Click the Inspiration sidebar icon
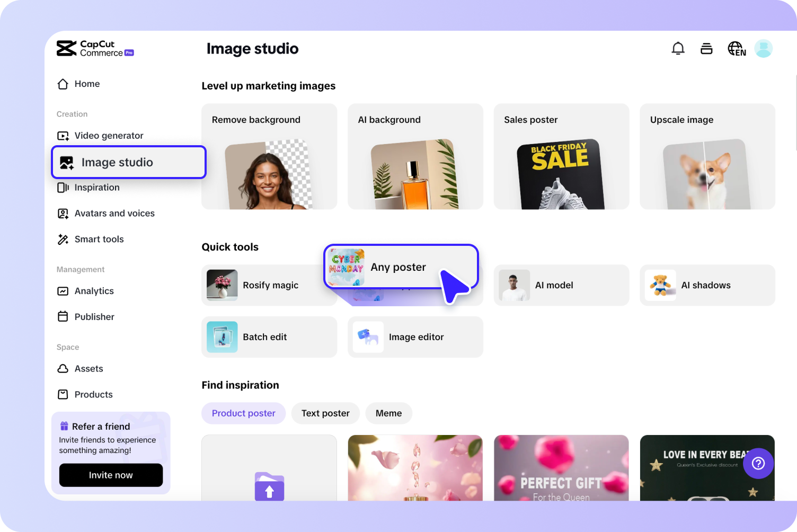 pyautogui.click(x=63, y=188)
